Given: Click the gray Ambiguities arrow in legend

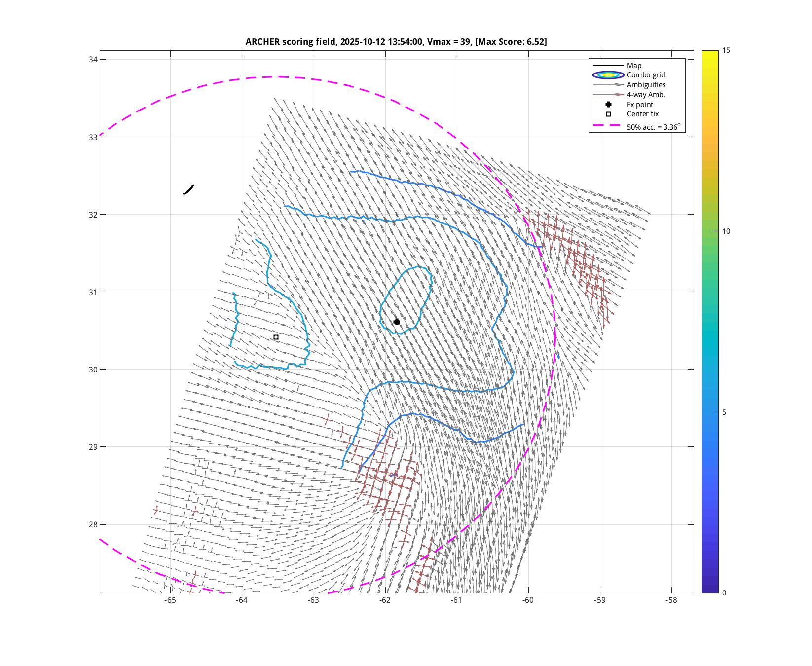Looking at the screenshot, I should [608, 85].
